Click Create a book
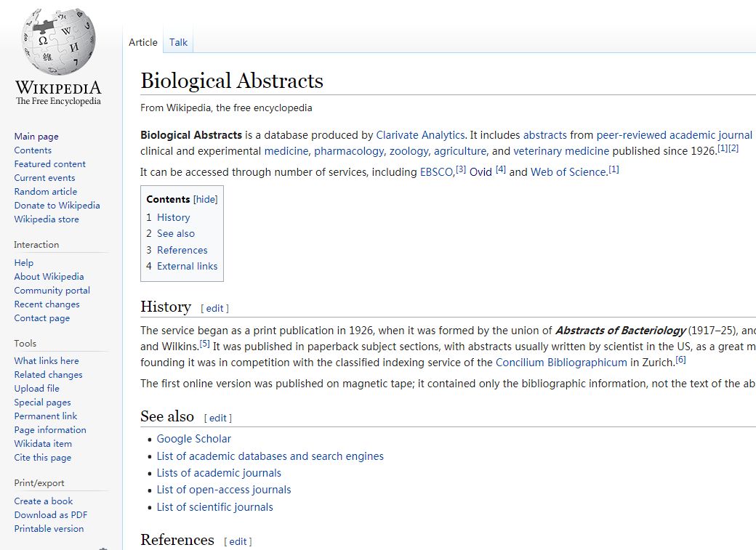Screen dimensions: 756x550 44,501
